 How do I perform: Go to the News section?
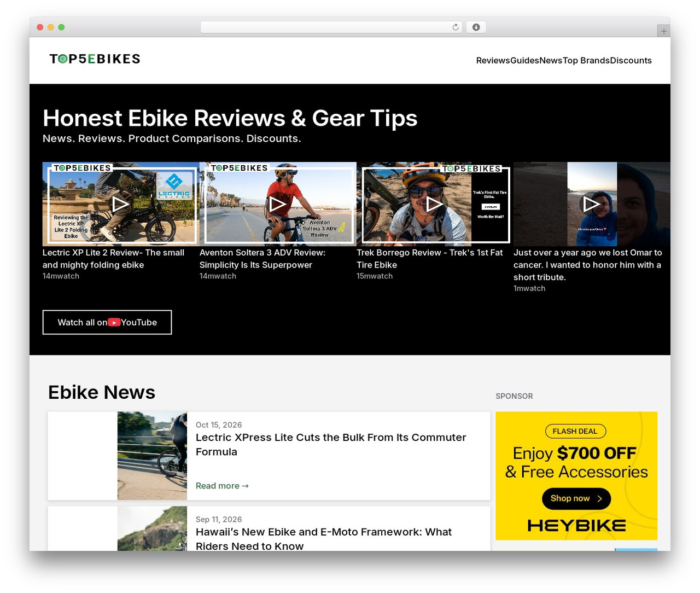[551, 61]
